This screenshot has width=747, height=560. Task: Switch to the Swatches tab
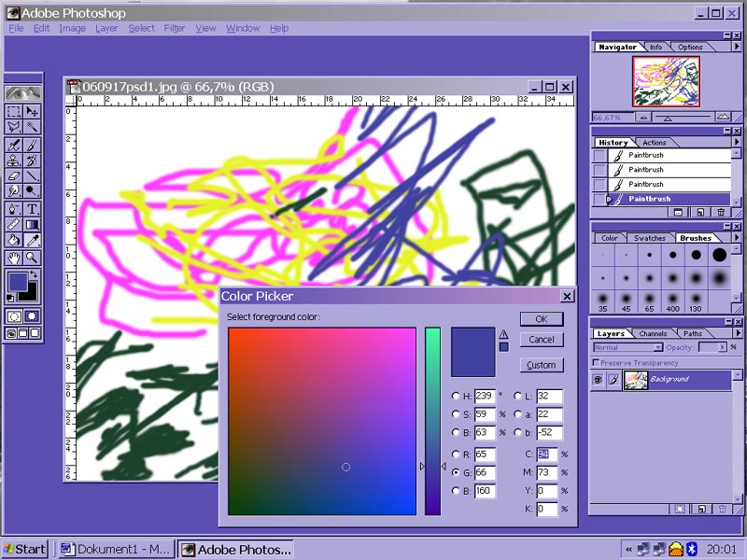[x=650, y=238]
